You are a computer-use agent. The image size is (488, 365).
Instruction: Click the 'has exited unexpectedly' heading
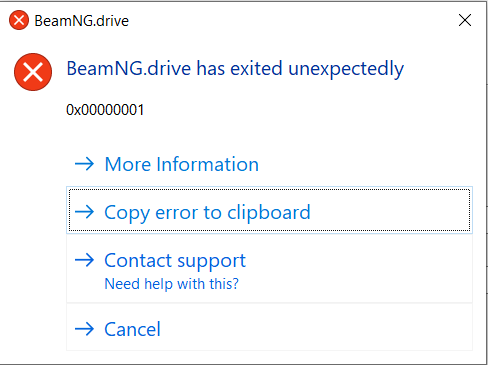[x=300, y=69]
